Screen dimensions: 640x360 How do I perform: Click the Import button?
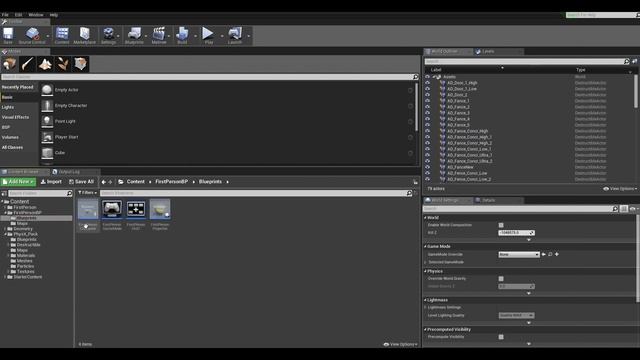(51, 182)
